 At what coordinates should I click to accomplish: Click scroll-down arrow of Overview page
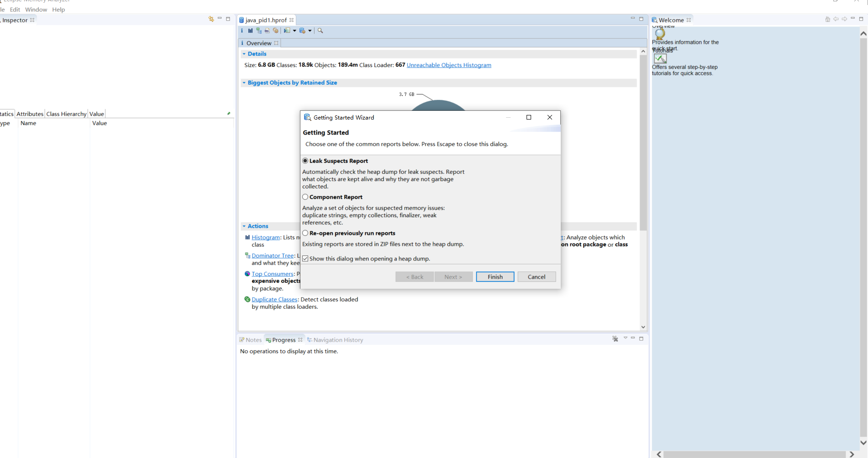pos(643,327)
